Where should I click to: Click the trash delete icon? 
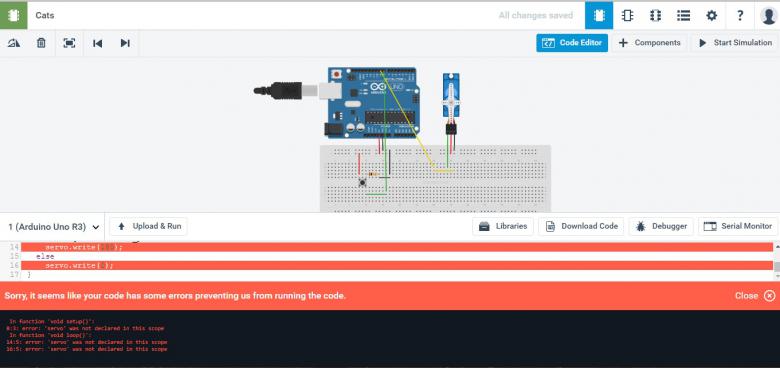point(41,43)
